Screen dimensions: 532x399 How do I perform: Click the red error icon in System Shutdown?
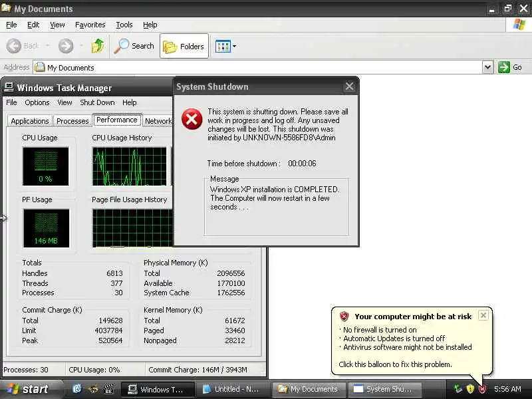(192, 119)
